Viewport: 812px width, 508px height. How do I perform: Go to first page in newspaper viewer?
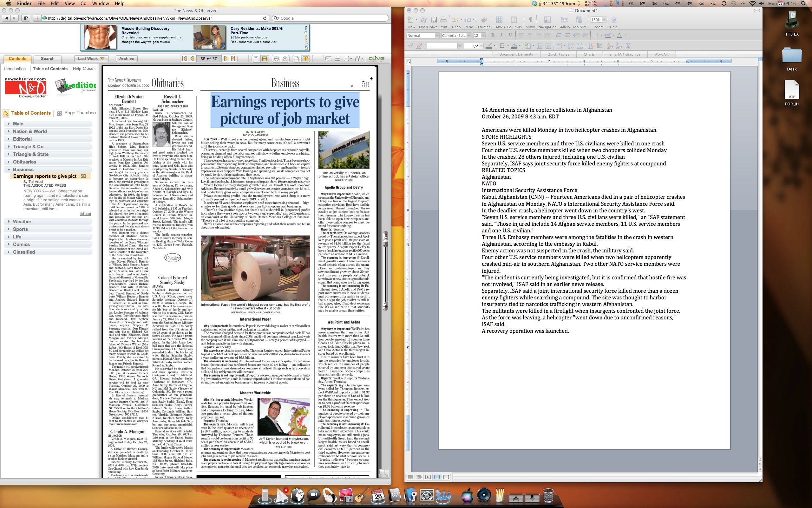coord(184,58)
